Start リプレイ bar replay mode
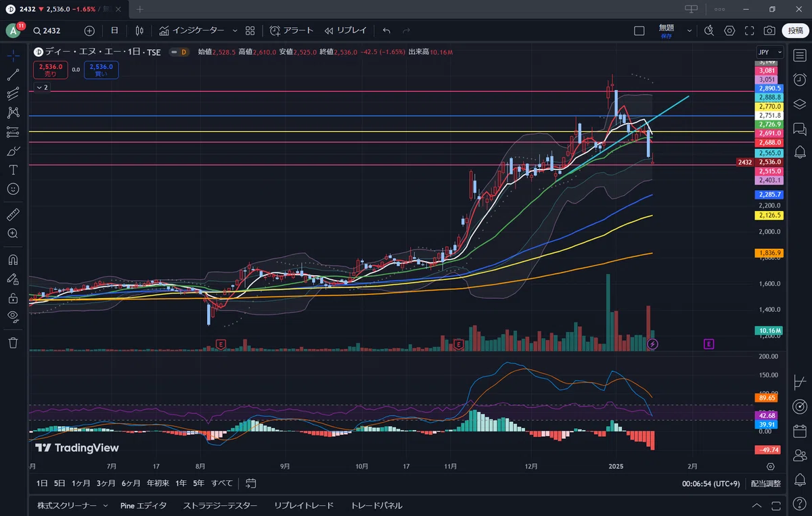This screenshot has width=812, height=516. point(345,30)
